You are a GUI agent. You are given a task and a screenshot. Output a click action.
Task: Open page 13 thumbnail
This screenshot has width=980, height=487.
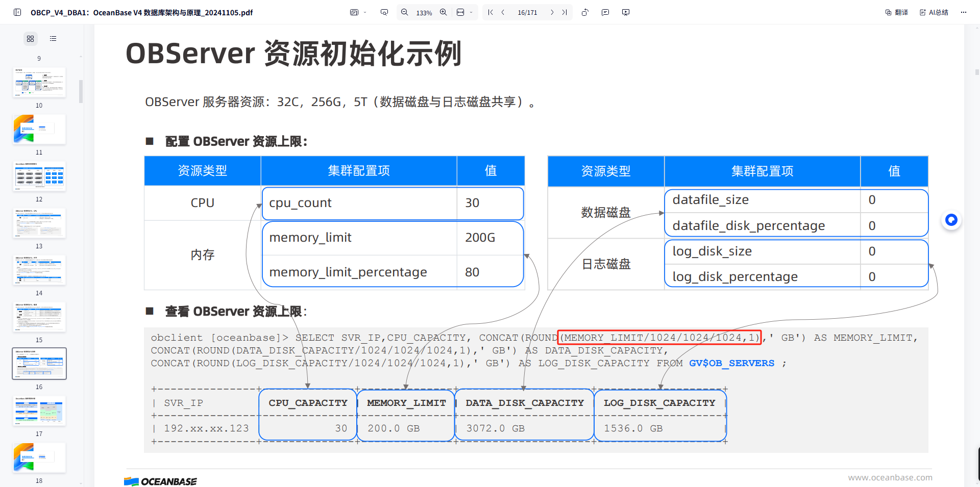[x=39, y=223]
